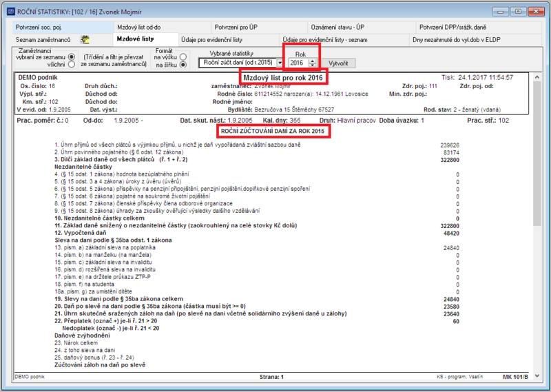Click the scroll up arrow of report scrollbar
The height and width of the screenshot is (392, 551).
[537, 77]
